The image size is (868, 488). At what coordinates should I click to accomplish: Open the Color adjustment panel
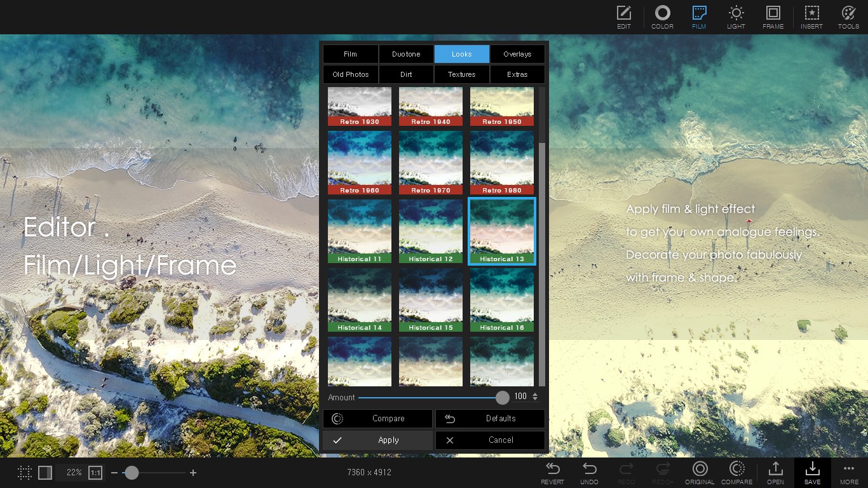[662, 17]
